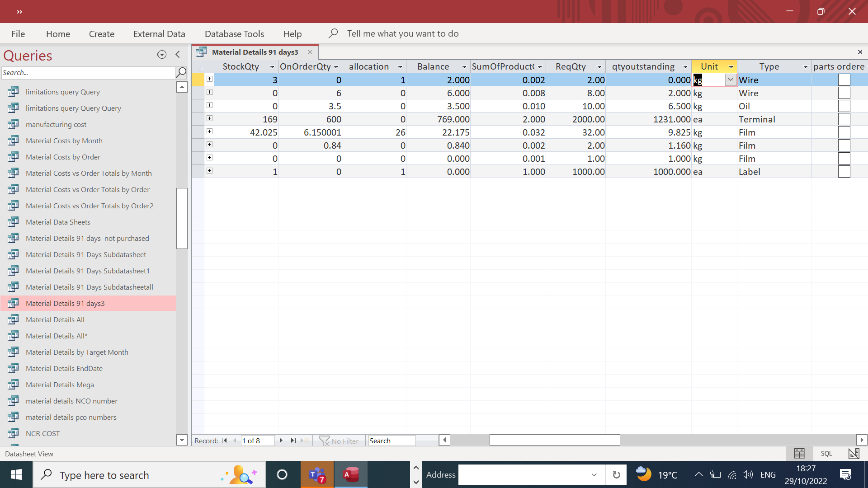The width and height of the screenshot is (868, 488).
Task: Click the search magnifier in the Queries pane
Action: pos(181,72)
